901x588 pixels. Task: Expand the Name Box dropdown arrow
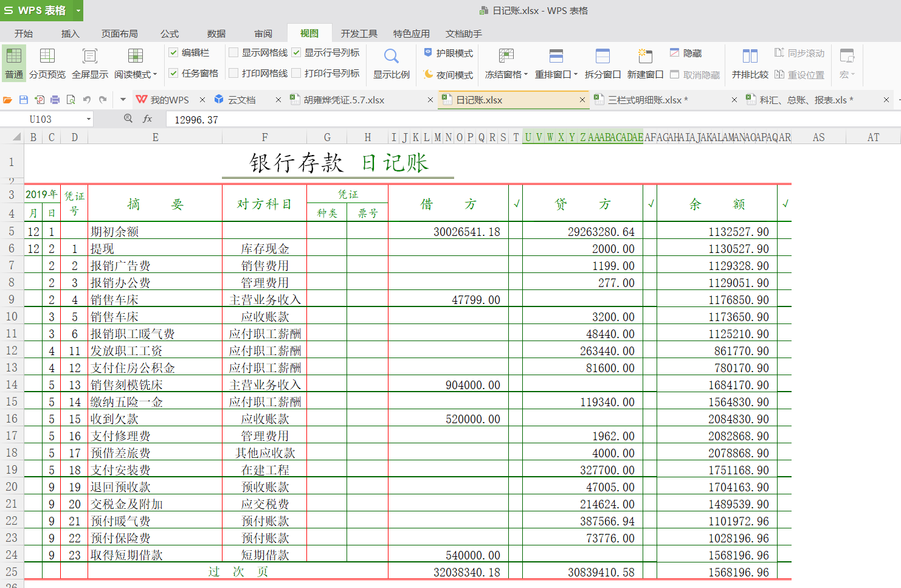[x=89, y=119]
